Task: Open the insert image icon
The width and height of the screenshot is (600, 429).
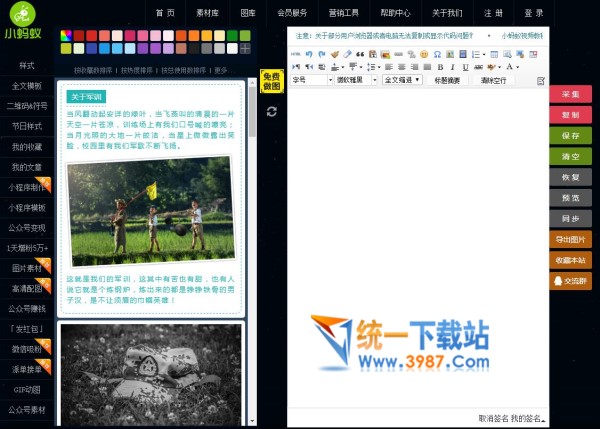Action: point(385,54)
